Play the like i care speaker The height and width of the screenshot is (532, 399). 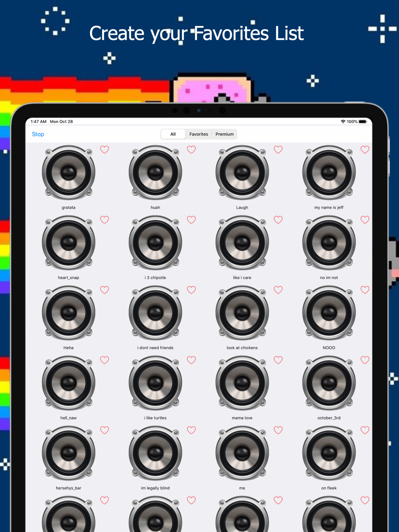coord(242,243)
